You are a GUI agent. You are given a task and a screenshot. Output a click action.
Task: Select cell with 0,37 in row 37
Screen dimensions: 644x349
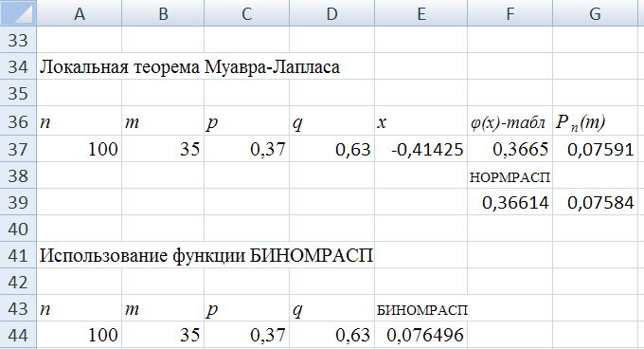pos(247,148)
